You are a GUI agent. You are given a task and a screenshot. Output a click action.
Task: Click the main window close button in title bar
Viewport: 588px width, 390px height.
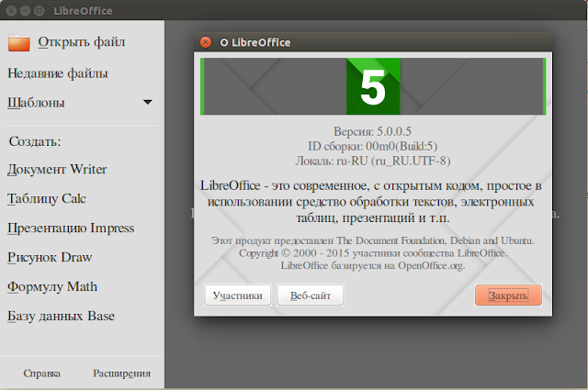coord(11,10)
